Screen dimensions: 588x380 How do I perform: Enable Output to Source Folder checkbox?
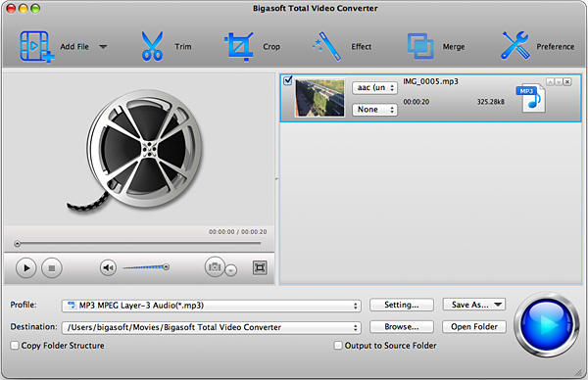[338, 345]
